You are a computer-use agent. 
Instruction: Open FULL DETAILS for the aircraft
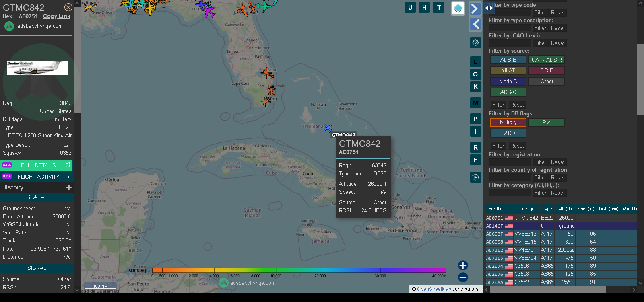(37, 165)
